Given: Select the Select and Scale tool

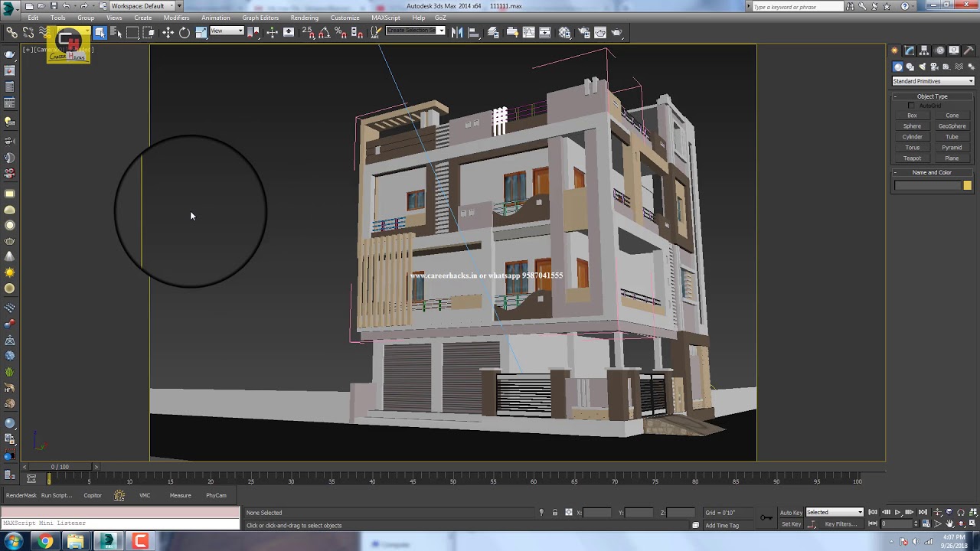Looking at the screenshot, I should [201, 32].
